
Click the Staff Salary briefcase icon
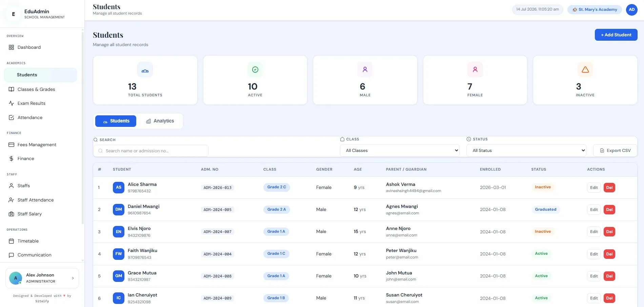pos(11,214)
